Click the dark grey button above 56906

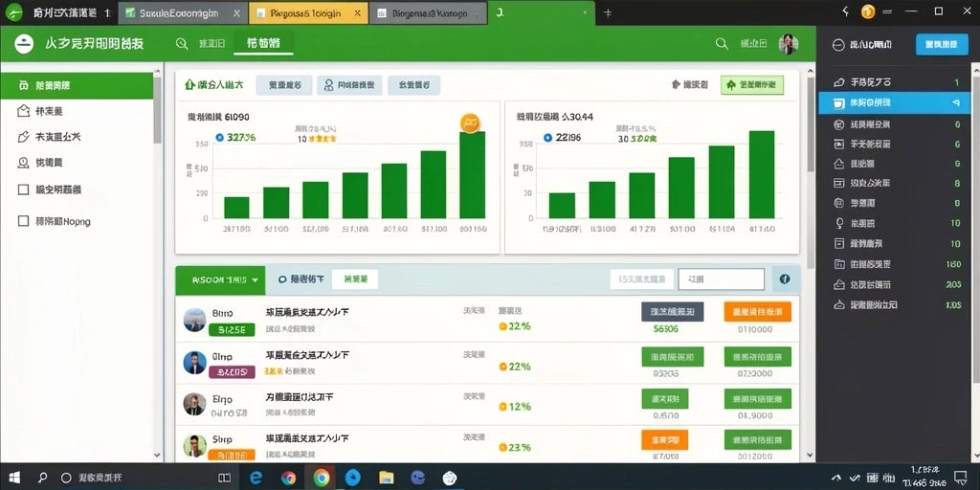tap(673, 311)
